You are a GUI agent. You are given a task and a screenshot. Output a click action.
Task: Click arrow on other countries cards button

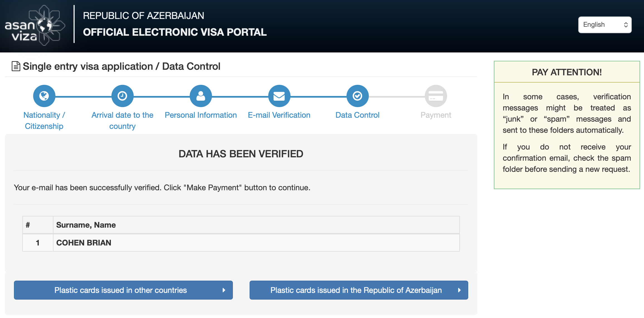[x=224, y=290]
